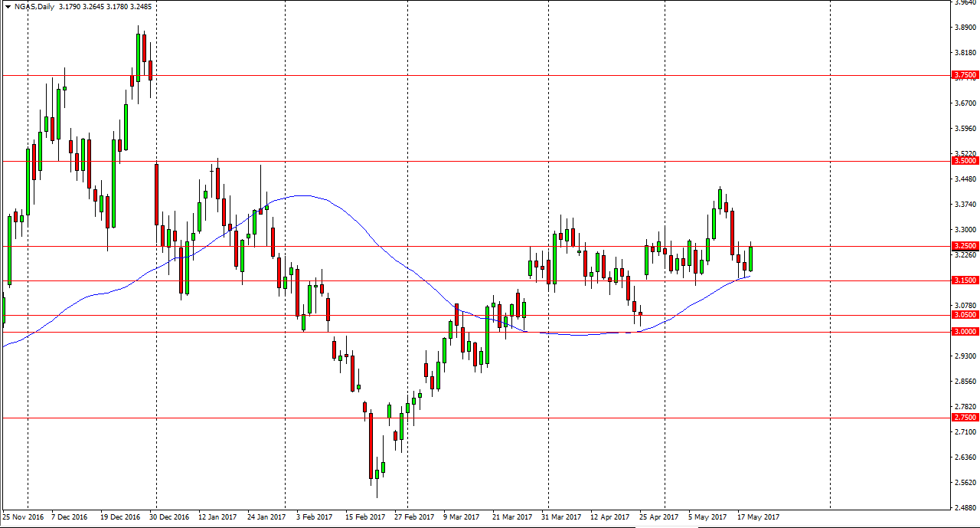The image size is (980, 528).
Task: Click the 2.7100 price axis label
Action: coord(965,432)
